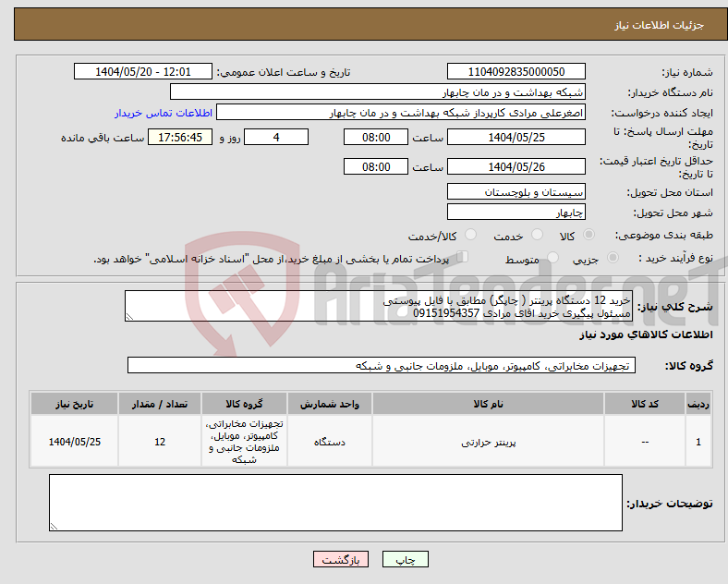The width and height of the screenshot is (728, 584).
Task: Click the quantity cell showing 12
Action: pos(160,442)
